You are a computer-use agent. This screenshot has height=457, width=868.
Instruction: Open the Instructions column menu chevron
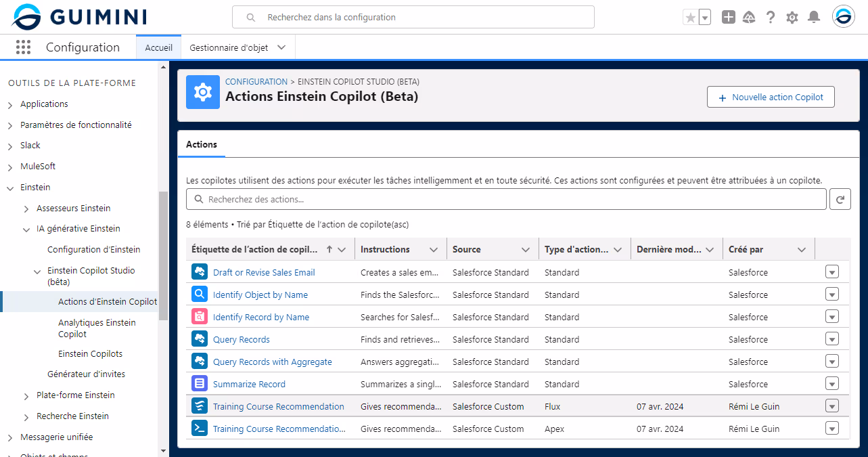[434, 250]
